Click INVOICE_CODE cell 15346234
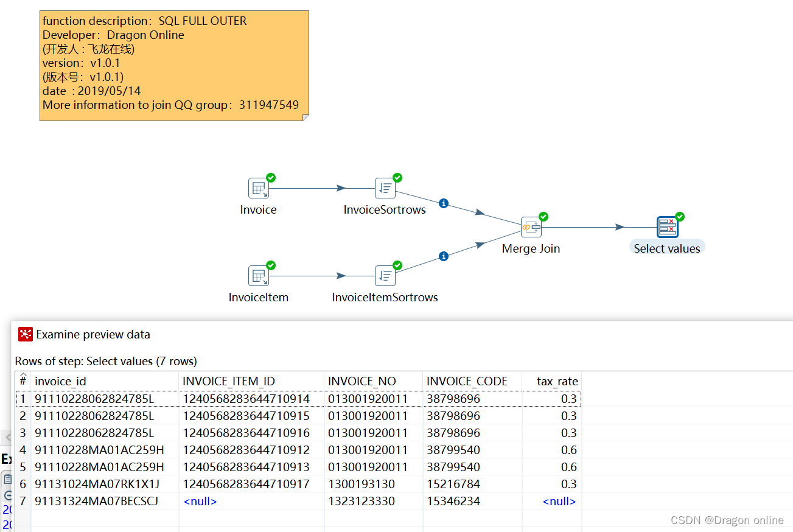 pos(472,501)
